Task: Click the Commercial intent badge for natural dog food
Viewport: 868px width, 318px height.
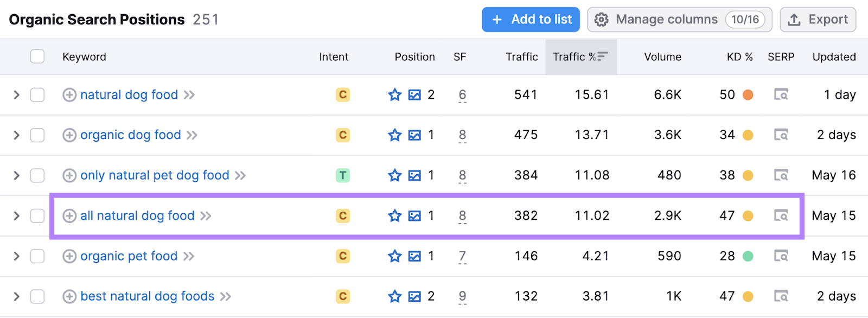Action: (x=343, y=95)
